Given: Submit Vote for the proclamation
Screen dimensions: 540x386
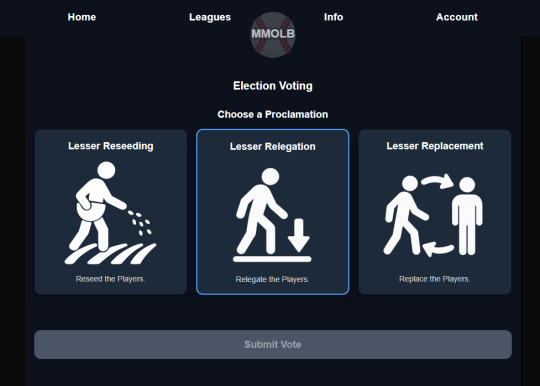Looking at the screenshot, I should 273,344.
